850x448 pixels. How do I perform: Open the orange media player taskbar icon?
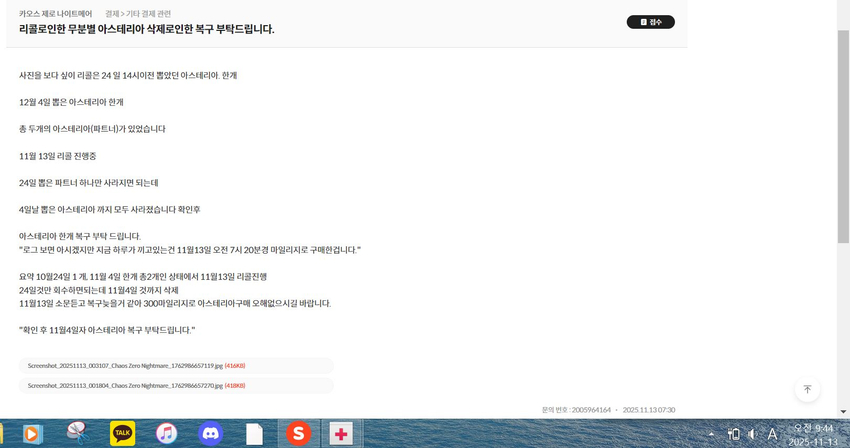click(32, 433)
